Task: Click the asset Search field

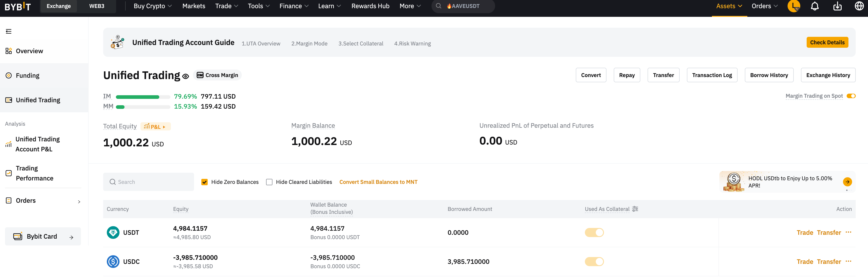Action: pos(149,182)
